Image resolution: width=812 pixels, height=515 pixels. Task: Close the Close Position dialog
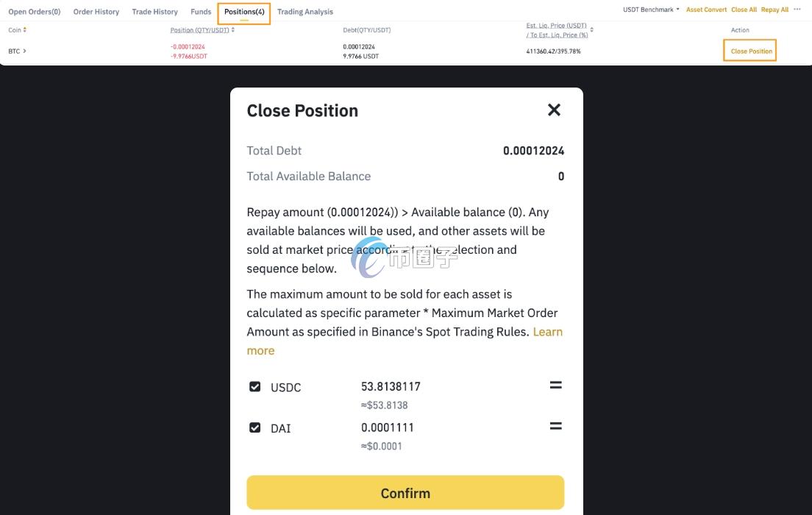tap(554, 110)
